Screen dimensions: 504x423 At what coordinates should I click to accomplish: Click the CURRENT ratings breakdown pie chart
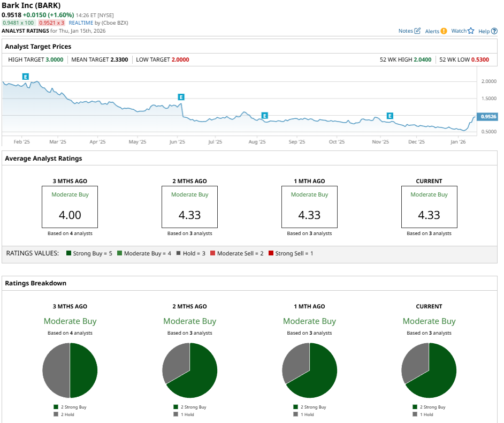[x=429, y=371]
